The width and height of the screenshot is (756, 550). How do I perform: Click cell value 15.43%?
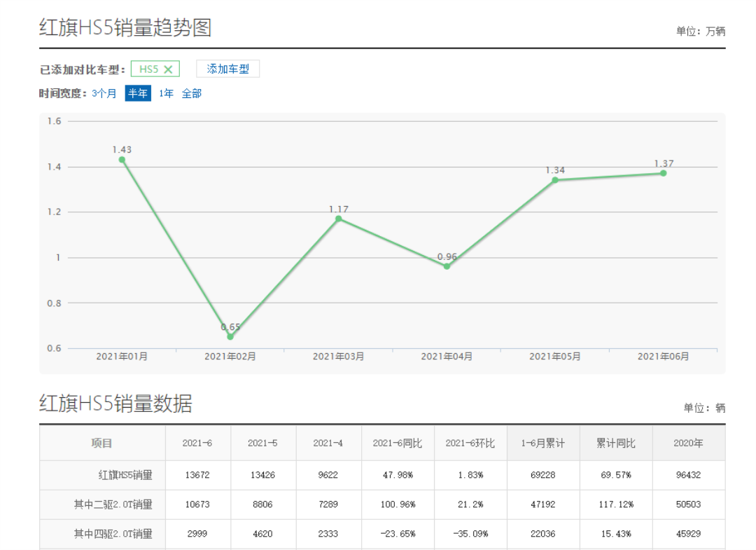tap(616, 534)
